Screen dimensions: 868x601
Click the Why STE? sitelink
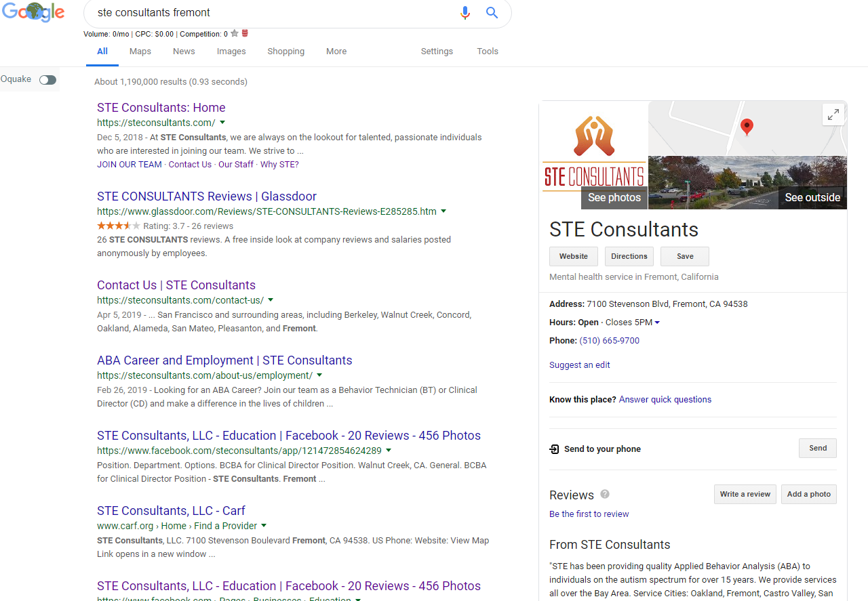(x=279, y=164)
